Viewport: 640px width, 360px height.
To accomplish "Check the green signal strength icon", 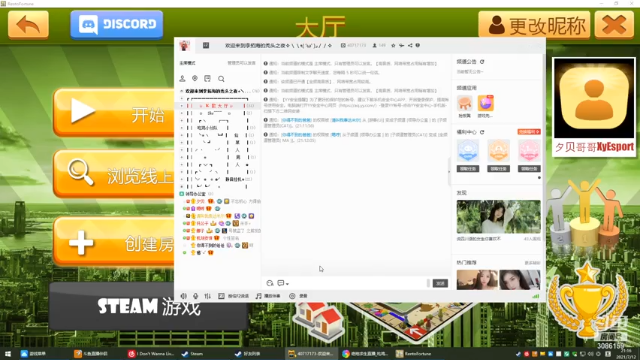I will (x=536, y=296).
